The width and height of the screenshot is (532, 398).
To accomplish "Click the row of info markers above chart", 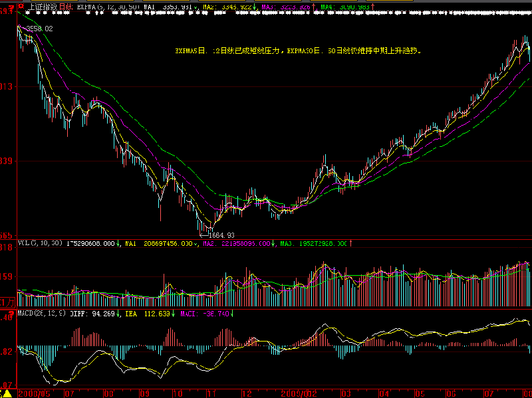I will [279, 13].
